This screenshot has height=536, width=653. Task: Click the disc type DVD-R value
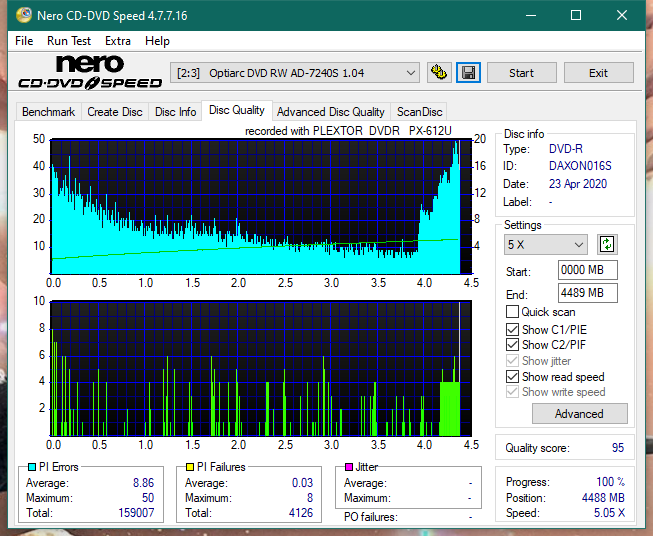click(x=566, y=149)
